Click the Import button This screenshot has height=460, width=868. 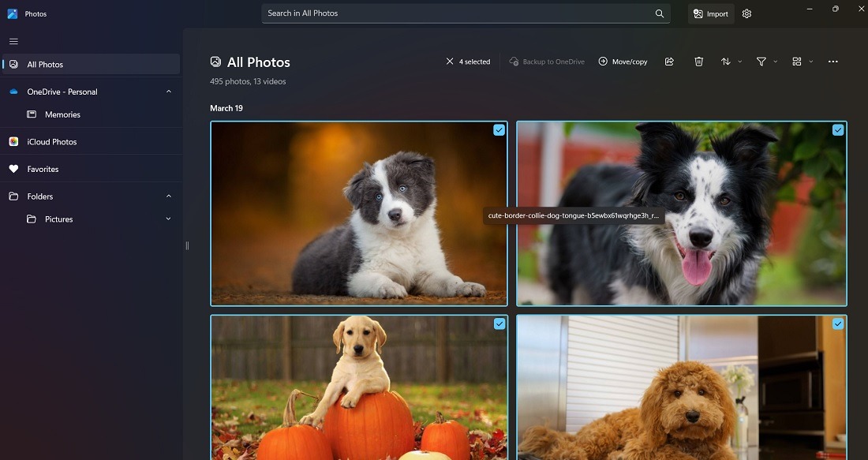click(x=710, y=13)
